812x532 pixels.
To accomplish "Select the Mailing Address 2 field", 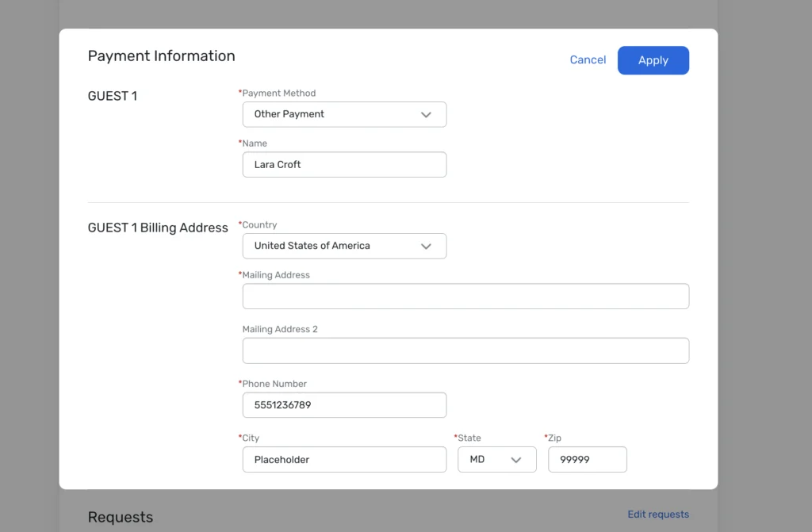I will click(x=465, y=350).
